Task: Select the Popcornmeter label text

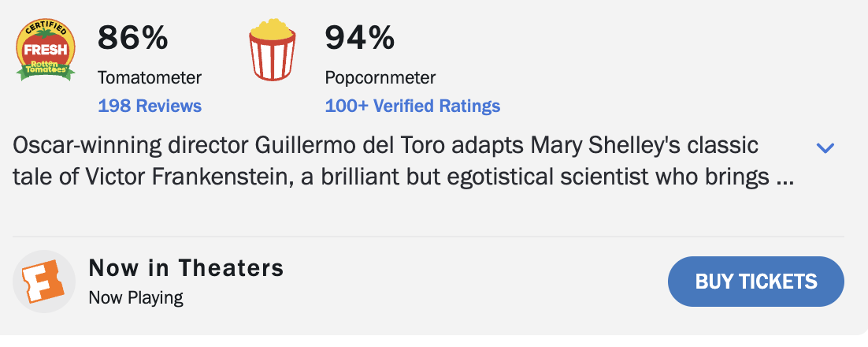Action: click(380, 78)
